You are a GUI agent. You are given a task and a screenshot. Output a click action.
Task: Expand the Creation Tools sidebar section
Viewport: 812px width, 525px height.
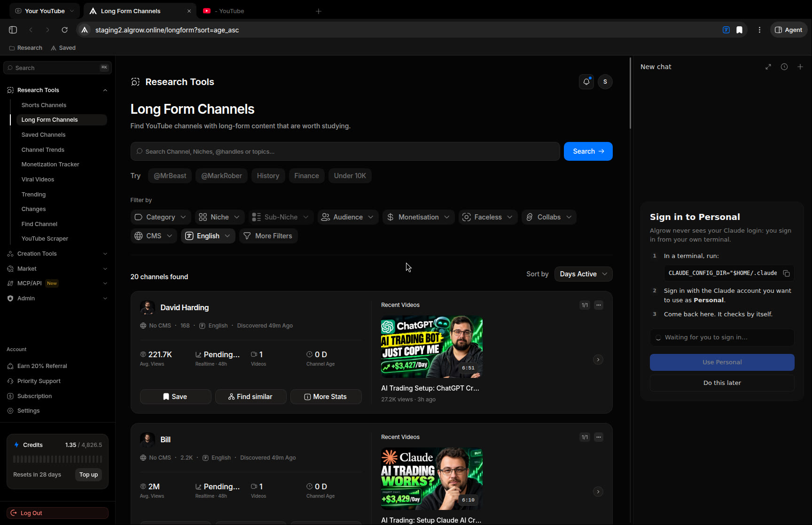[57, 254]
